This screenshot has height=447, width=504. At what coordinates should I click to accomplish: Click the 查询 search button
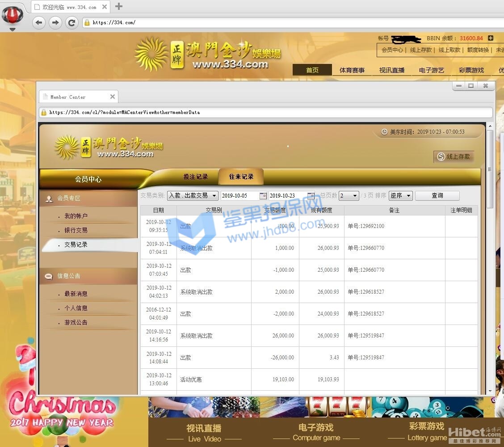[x=437, y=196]
